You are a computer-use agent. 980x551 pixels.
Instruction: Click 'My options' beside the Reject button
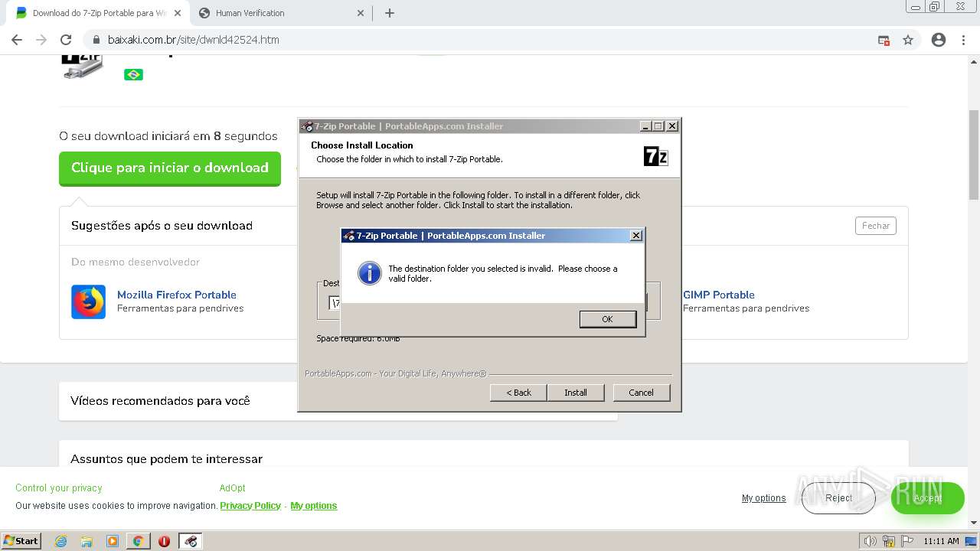[x=763, y=498]
